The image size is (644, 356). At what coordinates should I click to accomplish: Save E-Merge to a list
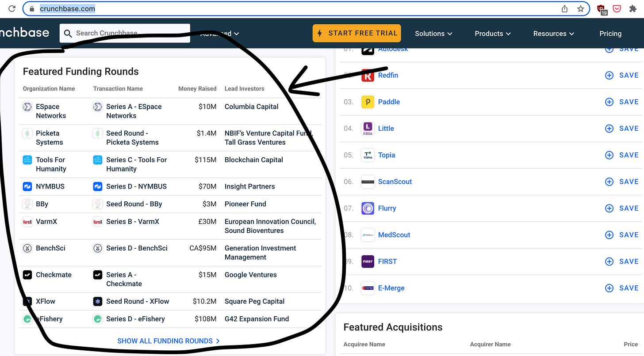(x=621, y=288)
